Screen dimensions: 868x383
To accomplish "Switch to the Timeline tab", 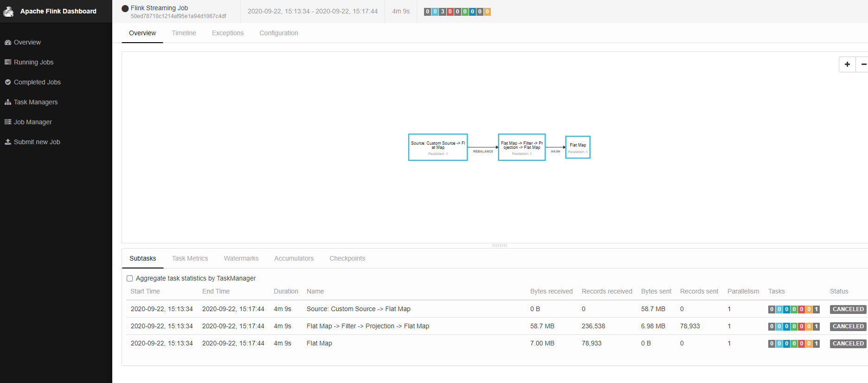I will 184,33.
